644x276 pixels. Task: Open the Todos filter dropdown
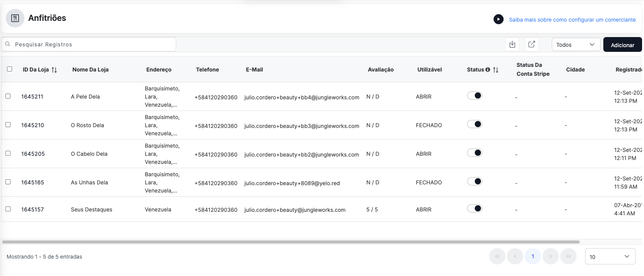(x=575, y=45)
